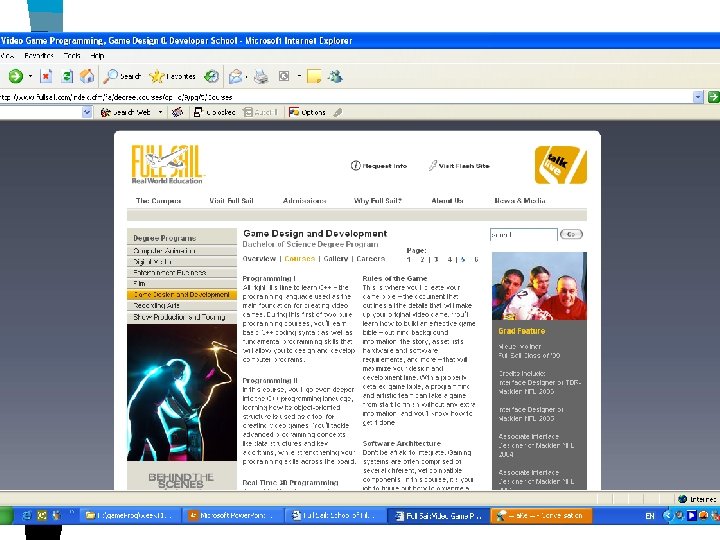Open Microsoft PowerPoint taskbar button
This screenshot has width=720, height=540.
232,516
